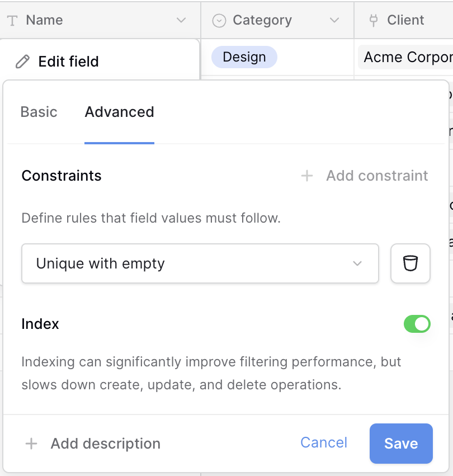Click the Add description label
Image resolution: width=453 pixels, height=476 pixels.
(x=105, y=444)
